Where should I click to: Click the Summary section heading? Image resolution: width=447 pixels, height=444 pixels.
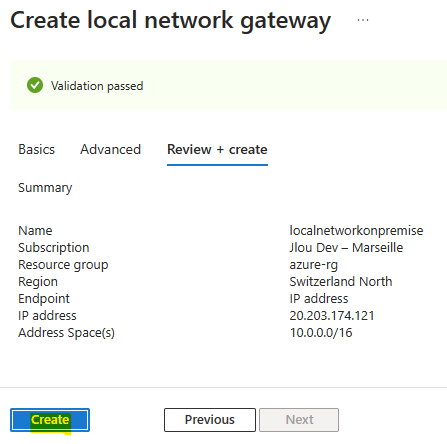(45, 188)
